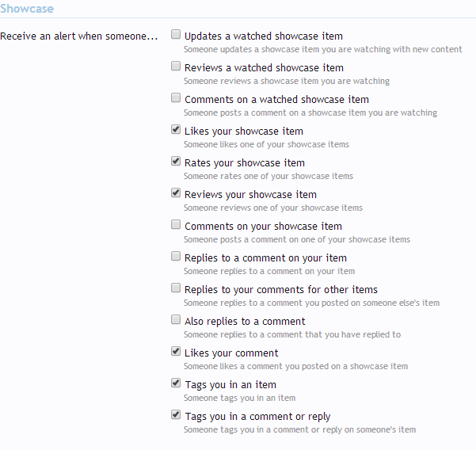
Task: Disable 'Tags you in an item' alert
Action: 176,383
